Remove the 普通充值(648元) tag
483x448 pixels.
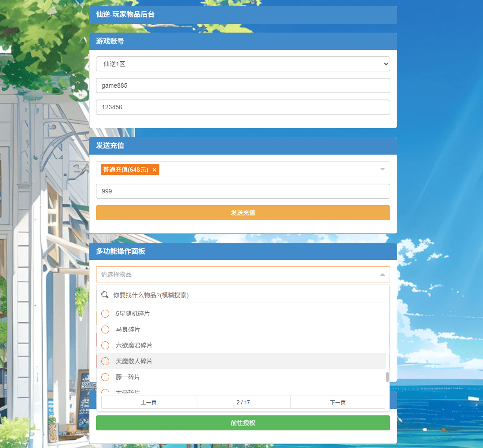pos(154,170)
